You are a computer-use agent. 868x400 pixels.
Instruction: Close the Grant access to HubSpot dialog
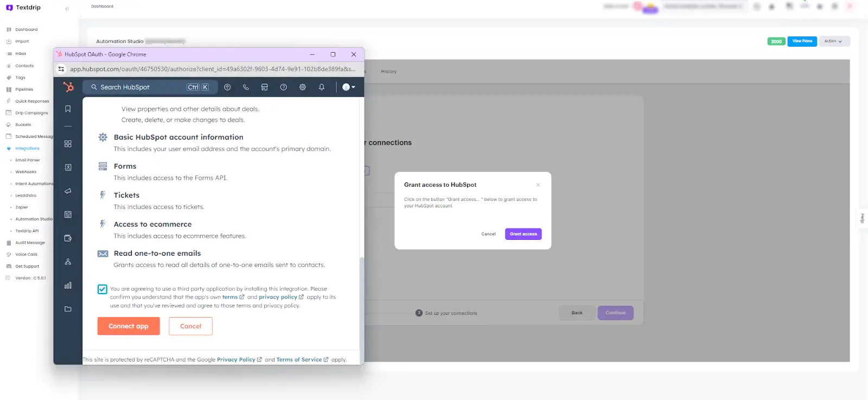[538, 185]
